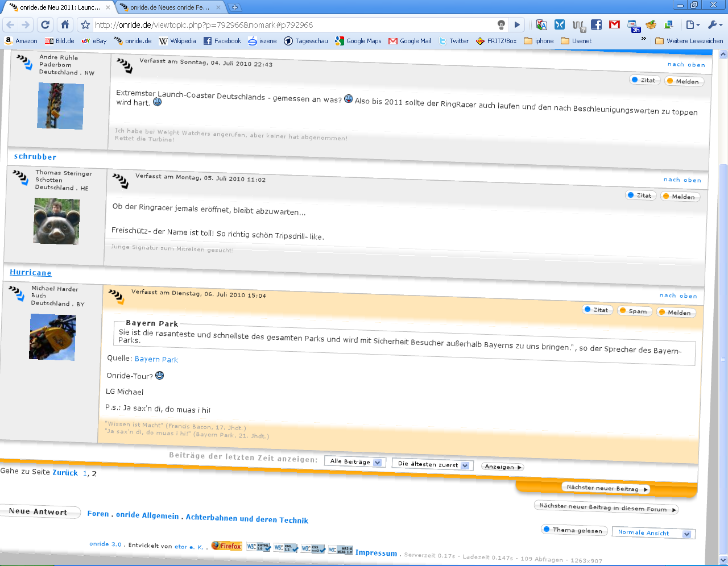The height and width of the screenshot is (566, 728).
Task: Reload the page with the refresh icon
Action: (45, 24)
